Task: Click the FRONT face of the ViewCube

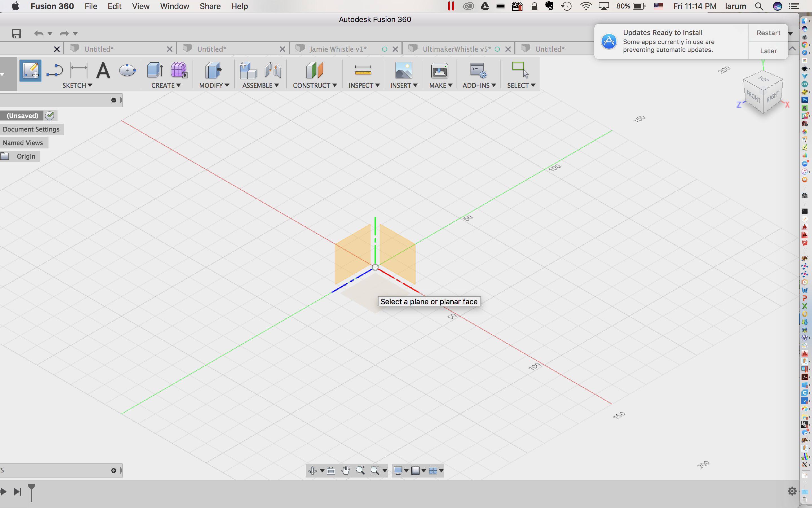Action: (x=753, y=97)
